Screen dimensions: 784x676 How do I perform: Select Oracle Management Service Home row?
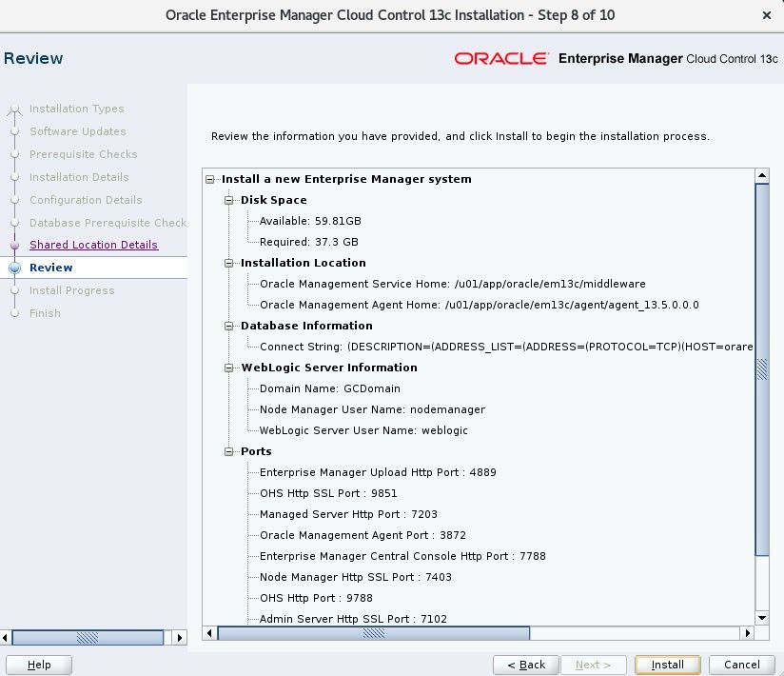453,285
